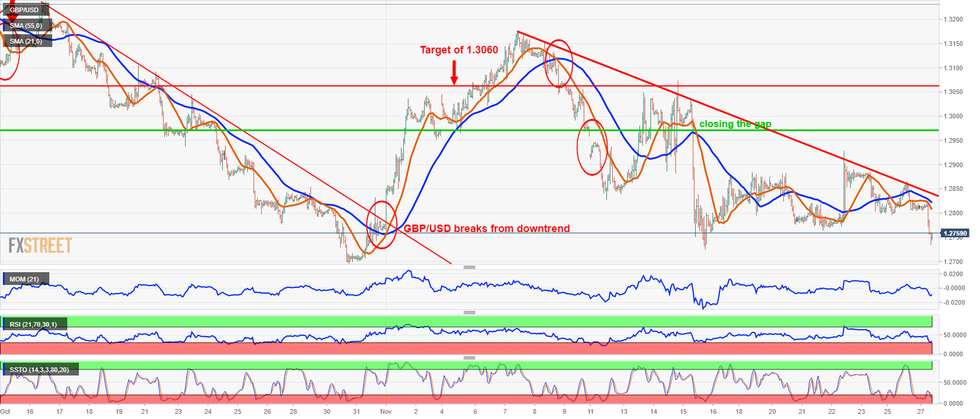Click the 1.2950 price axis label
This screenshot has height=419, width=980.
[953, 141]
